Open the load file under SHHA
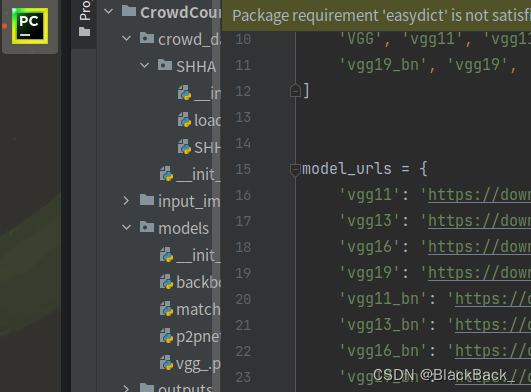531x392 pixels. point(207,121)
